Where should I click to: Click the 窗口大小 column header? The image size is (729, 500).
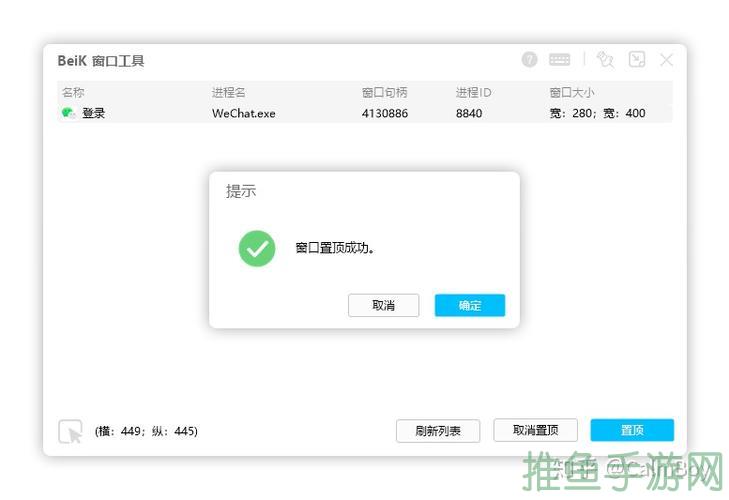(x=571, y=92)
